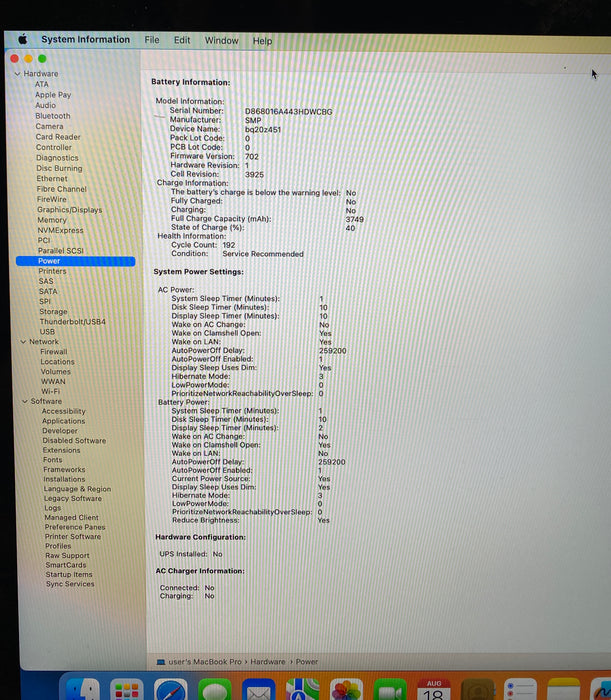Screen dimensions: 611x700
Task: Select Diagnostics in the sidebar
Action: click(x=57, y=158)
